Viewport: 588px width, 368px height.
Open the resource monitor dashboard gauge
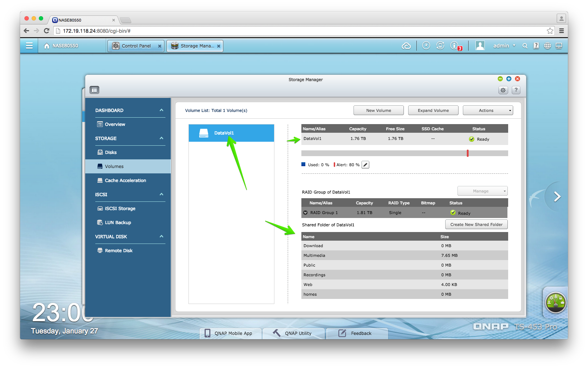[555, 303]
